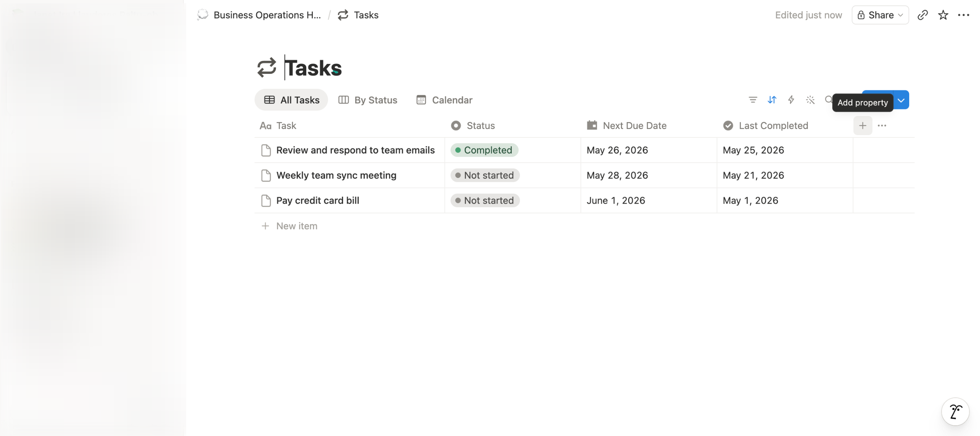Open the filter options icon
The height and width of the screenshot is (436, 980).
coord(753,100)
